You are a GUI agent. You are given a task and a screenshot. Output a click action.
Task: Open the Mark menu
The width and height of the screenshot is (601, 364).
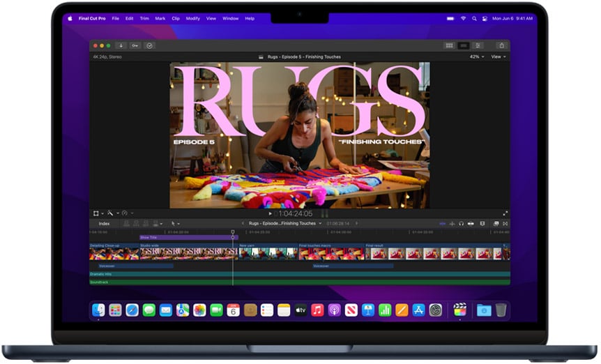(160, 18)
